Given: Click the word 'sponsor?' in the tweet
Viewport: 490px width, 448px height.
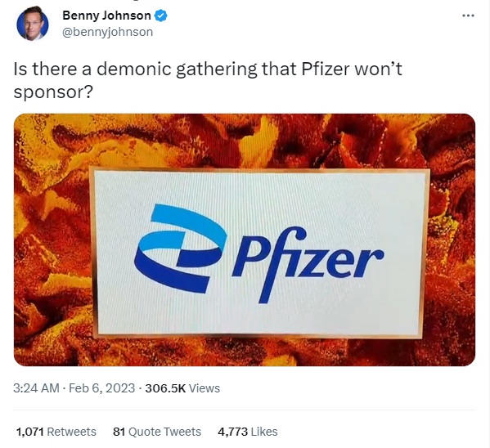Looking at the screenshot, I should click(x=53, y=92).
